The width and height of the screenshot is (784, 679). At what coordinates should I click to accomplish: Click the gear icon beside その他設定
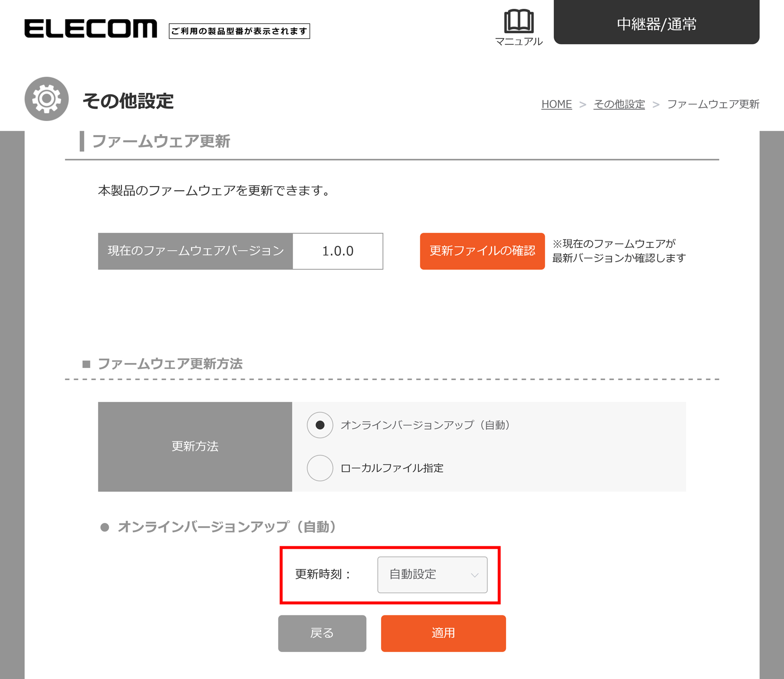[47, 99]
